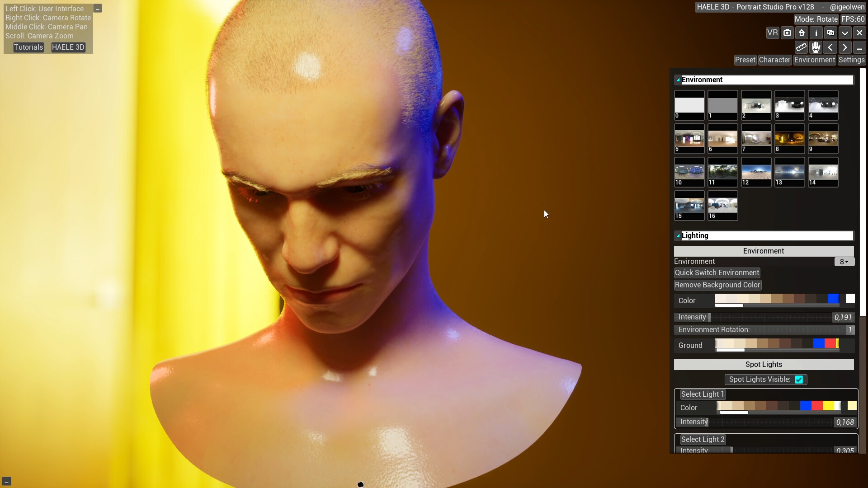
Task: Enable the Spot Lights Visible checkbox
Action: pyautogui.click(x=799, y=380)
